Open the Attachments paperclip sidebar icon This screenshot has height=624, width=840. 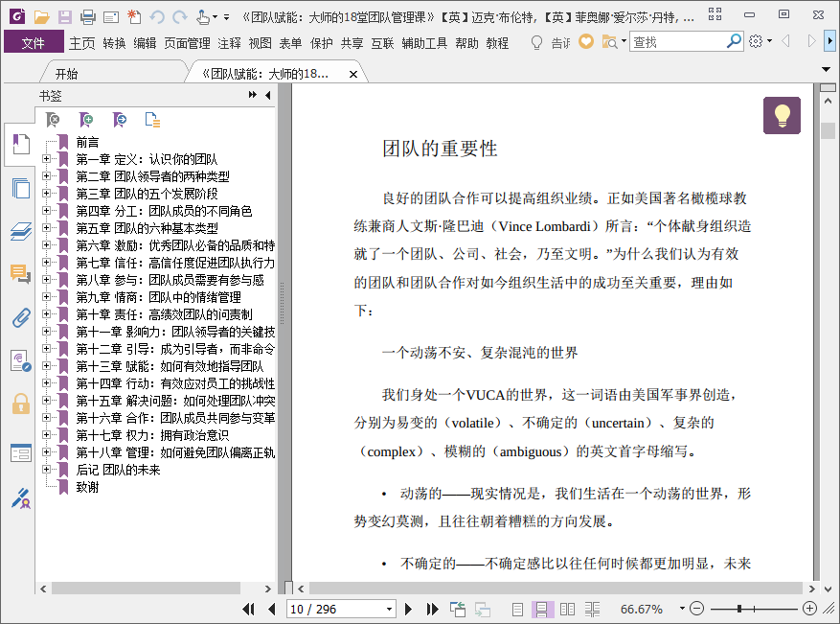pos(21,317)
